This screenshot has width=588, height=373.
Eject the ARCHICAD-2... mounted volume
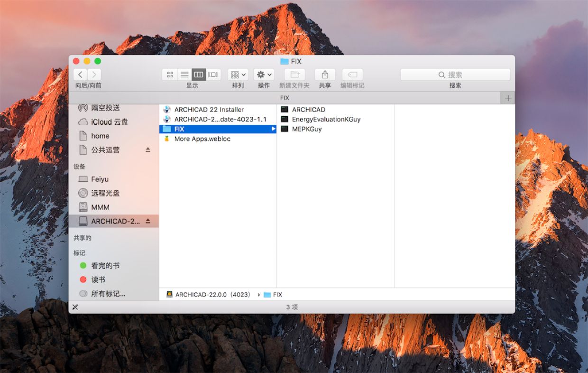(147, 221)
